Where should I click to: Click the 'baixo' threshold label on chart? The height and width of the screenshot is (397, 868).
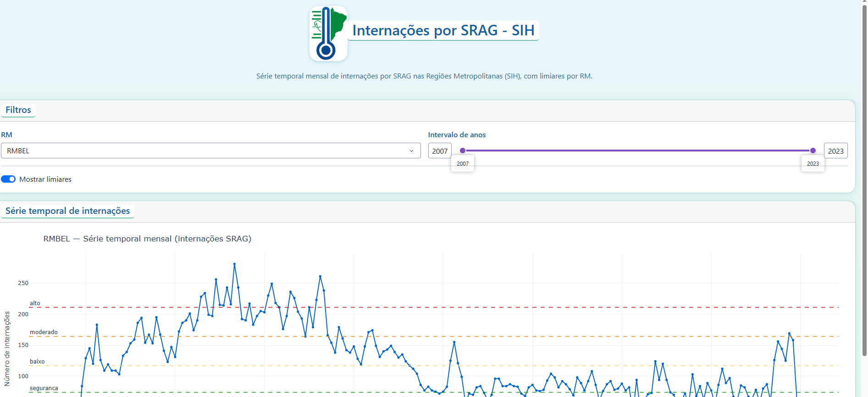click(x=37, y=362)
